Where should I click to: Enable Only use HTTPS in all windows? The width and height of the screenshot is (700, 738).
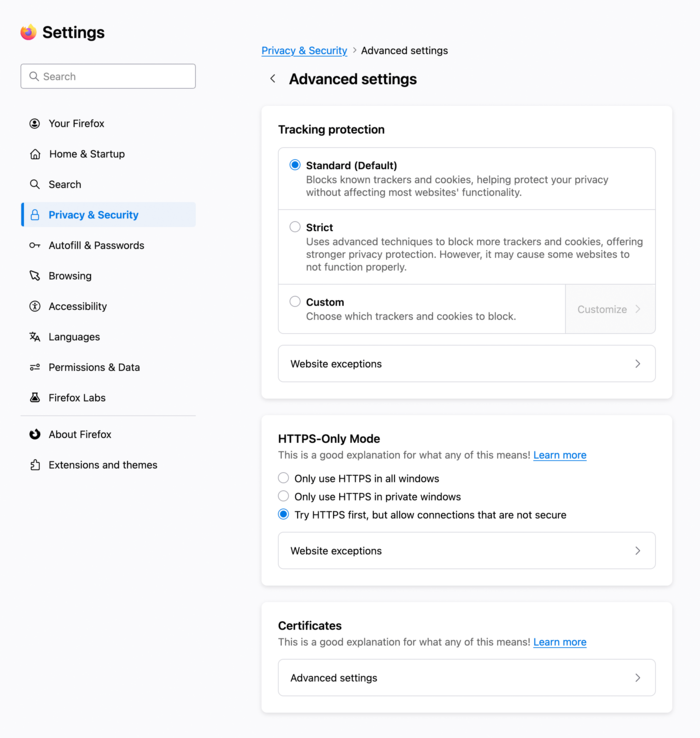click(x=284, y=479)
